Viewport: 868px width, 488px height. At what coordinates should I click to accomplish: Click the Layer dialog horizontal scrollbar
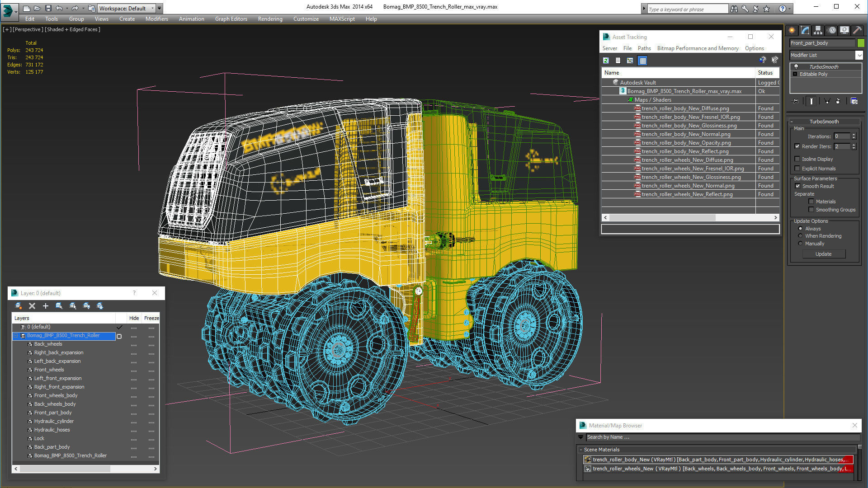(85, 469)
